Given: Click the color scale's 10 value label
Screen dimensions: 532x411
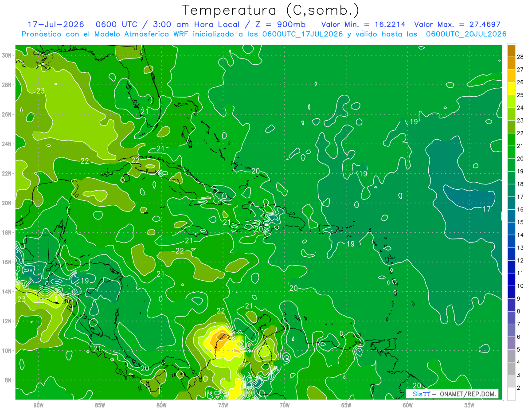Looking at the screenshot, I should [520, 286].
